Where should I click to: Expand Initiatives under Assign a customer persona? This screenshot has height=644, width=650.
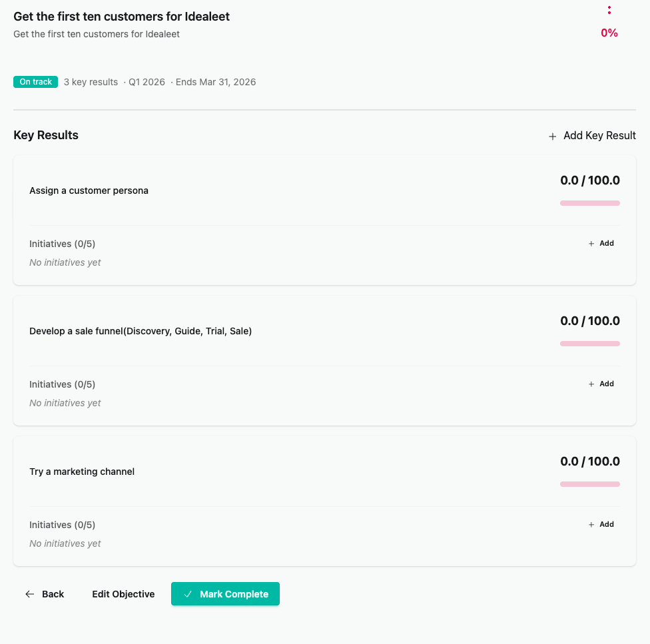coord(62,244)
